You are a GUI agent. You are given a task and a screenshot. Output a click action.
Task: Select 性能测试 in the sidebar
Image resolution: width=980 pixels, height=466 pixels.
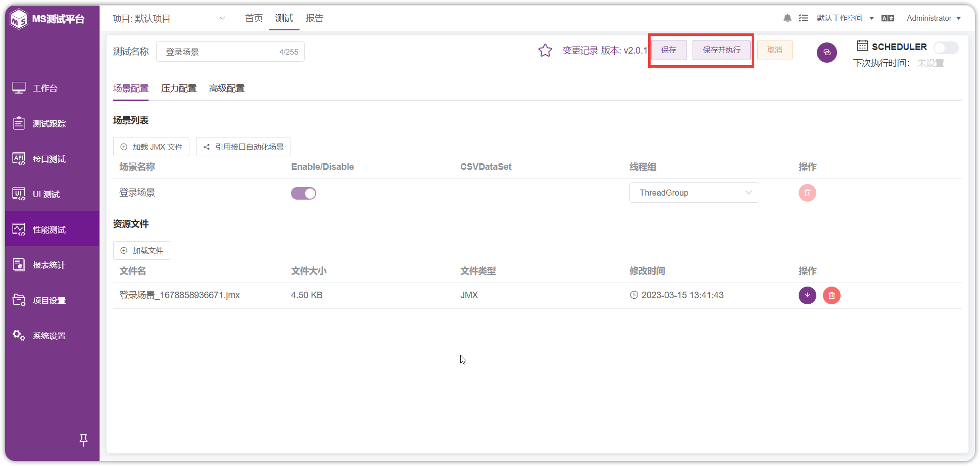pyautogui.click(x=52, y=229)
